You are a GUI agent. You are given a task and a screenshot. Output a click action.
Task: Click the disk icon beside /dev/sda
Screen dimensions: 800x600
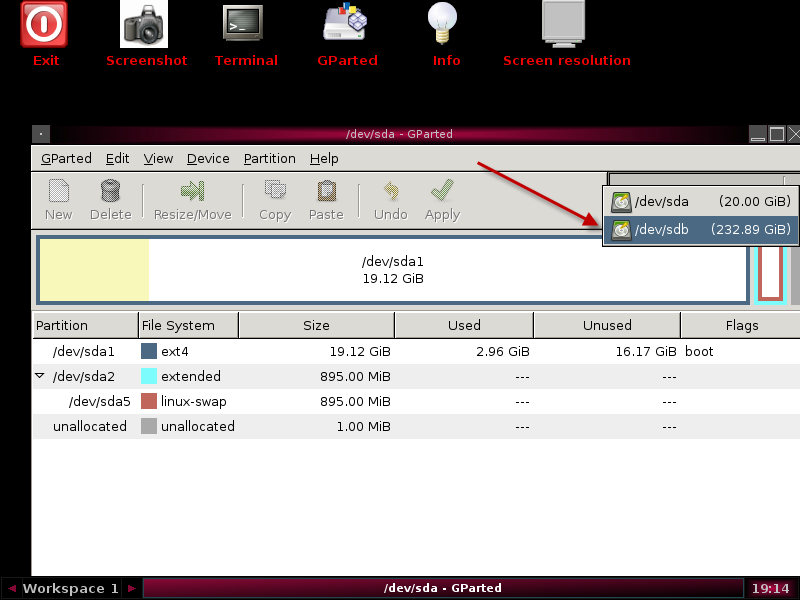pyautogui.click(x=621, y=202)
